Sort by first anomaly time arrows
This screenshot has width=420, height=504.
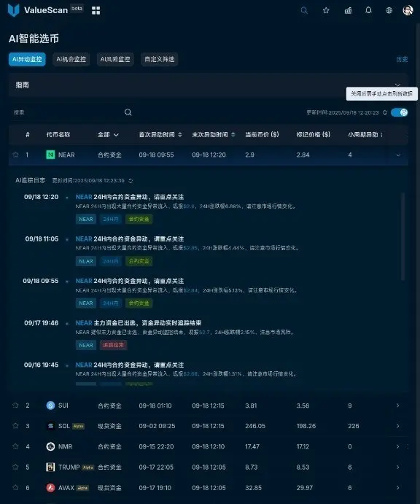click(180, 135)
